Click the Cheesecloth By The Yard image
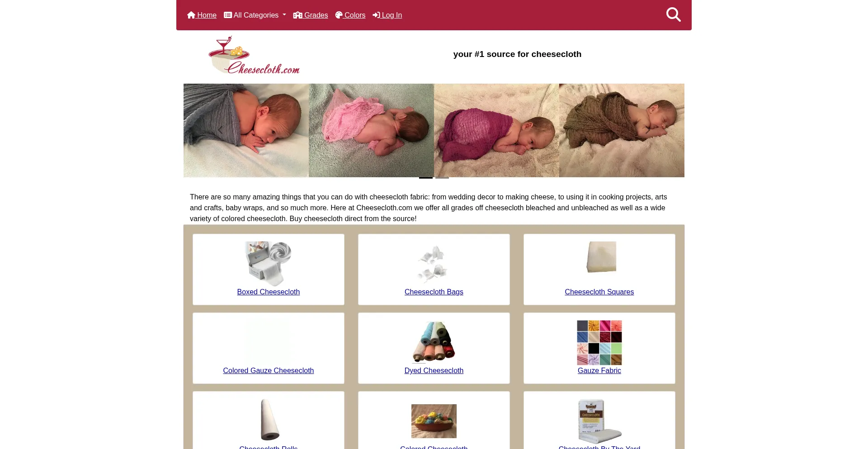This screenshot has width=868, height=449. [599, 421]
